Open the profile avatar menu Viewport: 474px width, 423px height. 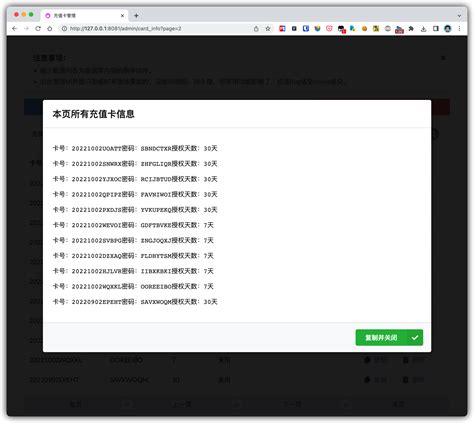448,29
